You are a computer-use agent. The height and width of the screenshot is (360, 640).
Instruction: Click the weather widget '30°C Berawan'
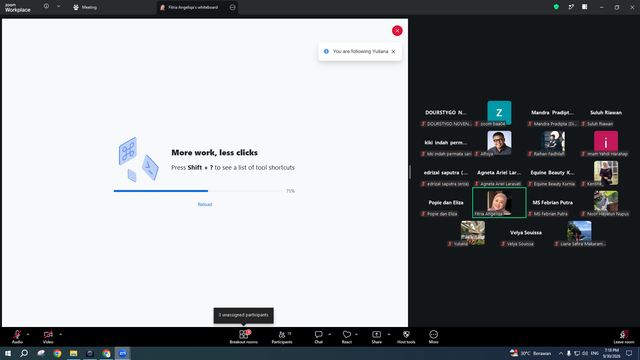coord(531,353)
